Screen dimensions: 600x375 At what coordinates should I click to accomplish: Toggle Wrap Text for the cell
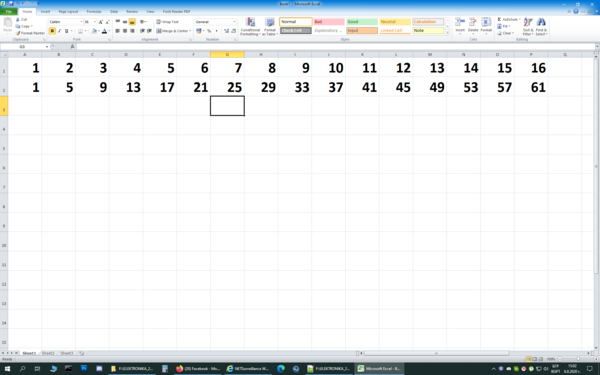[167, 22]
